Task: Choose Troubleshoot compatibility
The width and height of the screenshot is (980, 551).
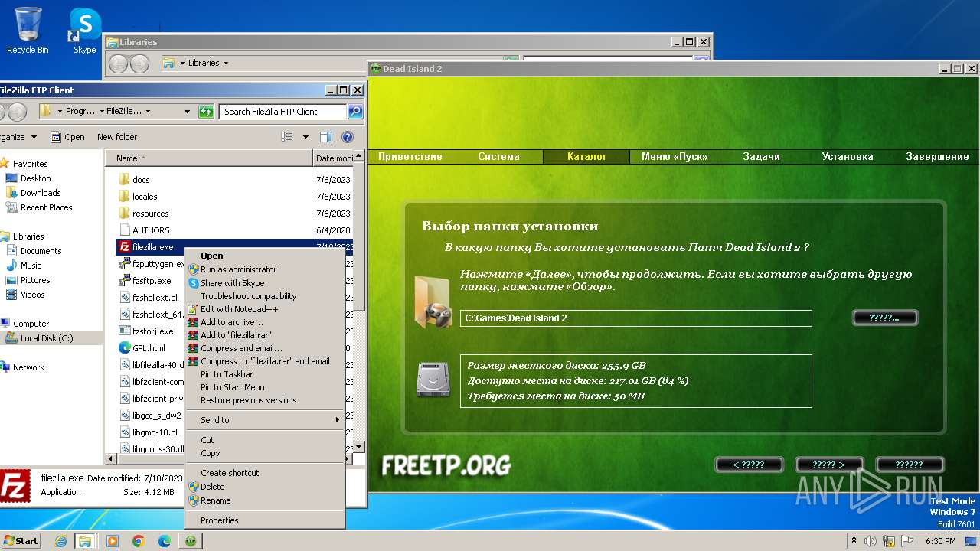Action: [265, 296]
